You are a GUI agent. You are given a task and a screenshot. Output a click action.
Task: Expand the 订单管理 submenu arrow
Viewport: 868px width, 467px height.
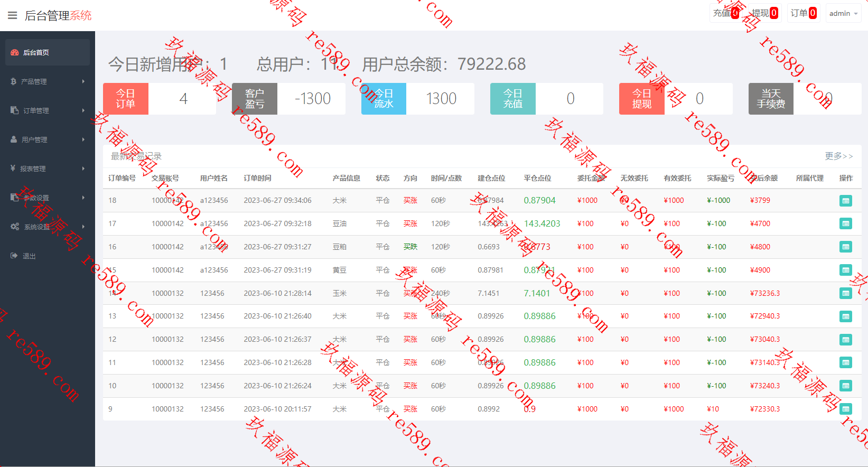[83, 110]
